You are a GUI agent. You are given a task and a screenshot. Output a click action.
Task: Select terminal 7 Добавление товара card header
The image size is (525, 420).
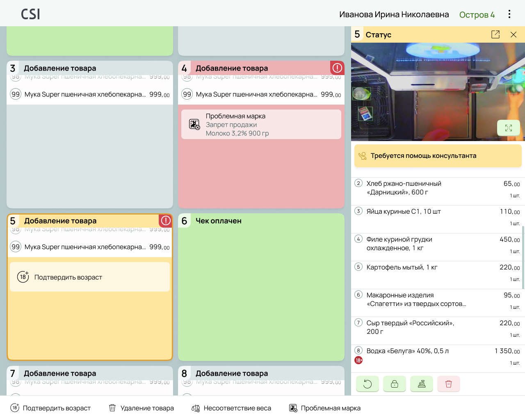tap(90, 373)
